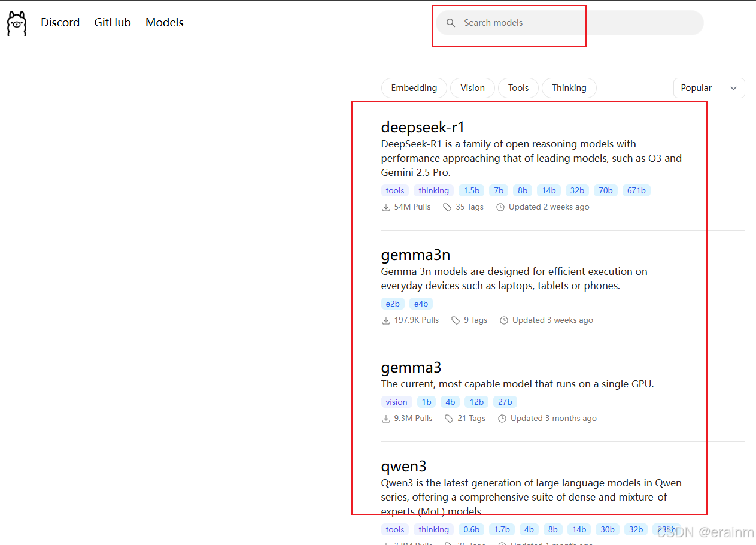Open the Discord link
Viewport: 756px width, 545px height.
click(x=60, y=22)
